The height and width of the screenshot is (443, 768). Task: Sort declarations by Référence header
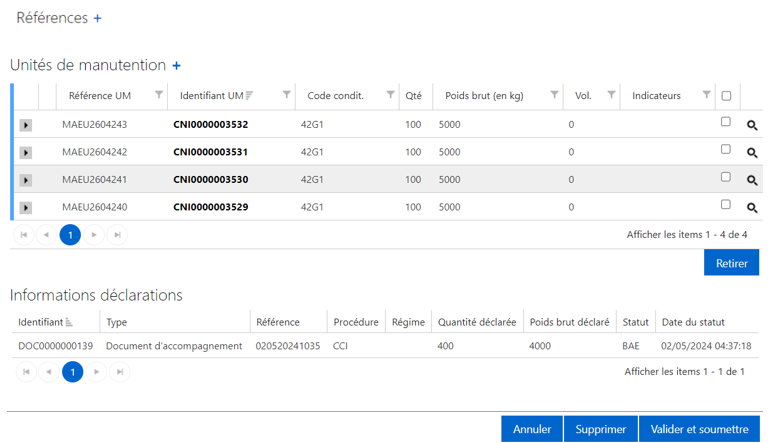point(278,322)
